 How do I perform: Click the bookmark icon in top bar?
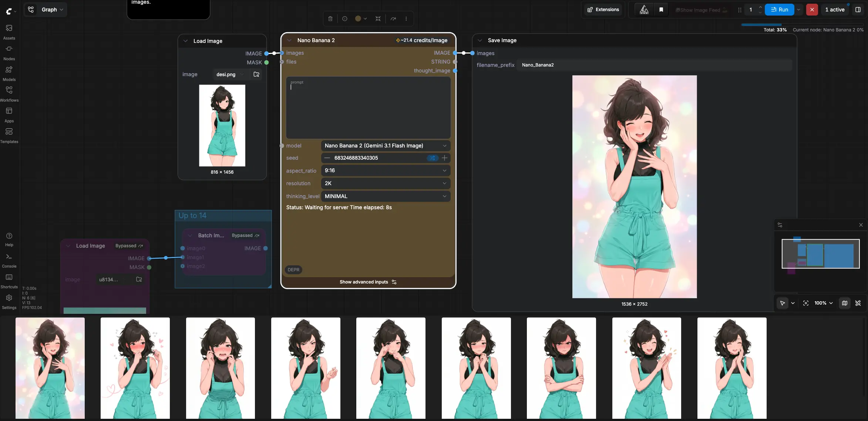661,10
